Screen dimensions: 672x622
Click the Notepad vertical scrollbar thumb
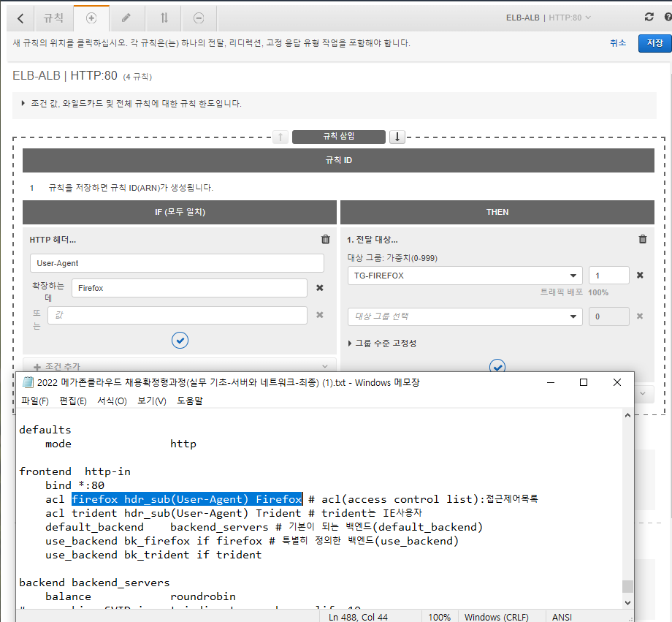click(x=627, y=586)
